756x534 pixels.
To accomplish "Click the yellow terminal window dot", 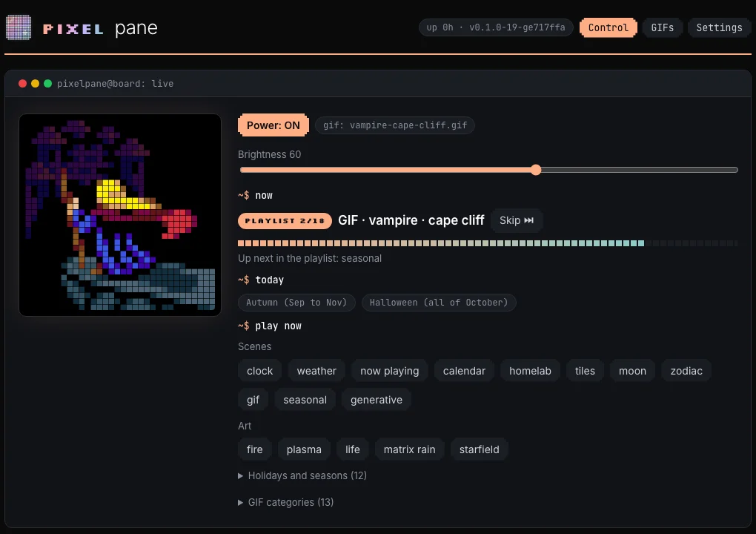I will 35,84.
